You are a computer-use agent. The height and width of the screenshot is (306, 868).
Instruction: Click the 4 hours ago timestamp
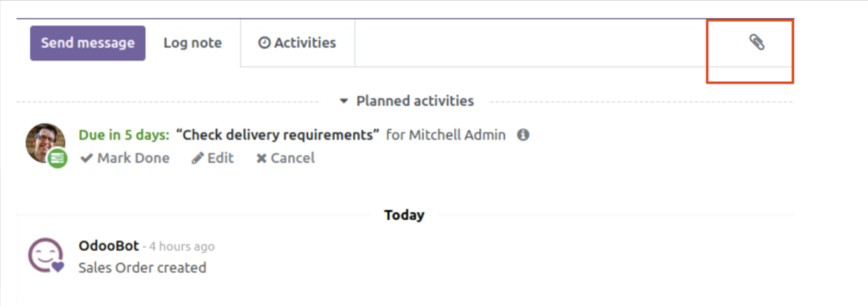(182, 247)
